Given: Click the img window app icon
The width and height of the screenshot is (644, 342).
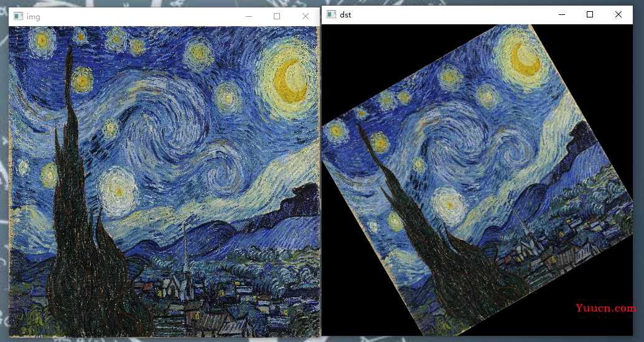Looking at the screenshot, I should 18,16.
